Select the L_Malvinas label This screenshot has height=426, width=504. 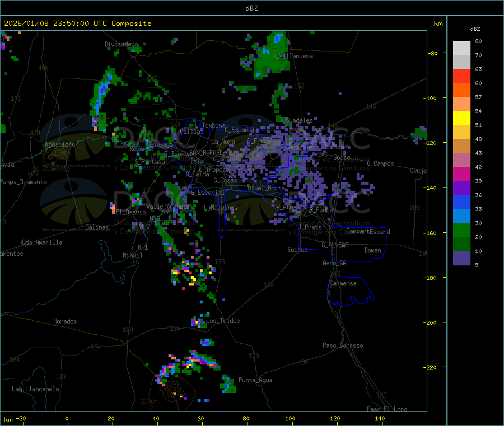click(221, 208)
